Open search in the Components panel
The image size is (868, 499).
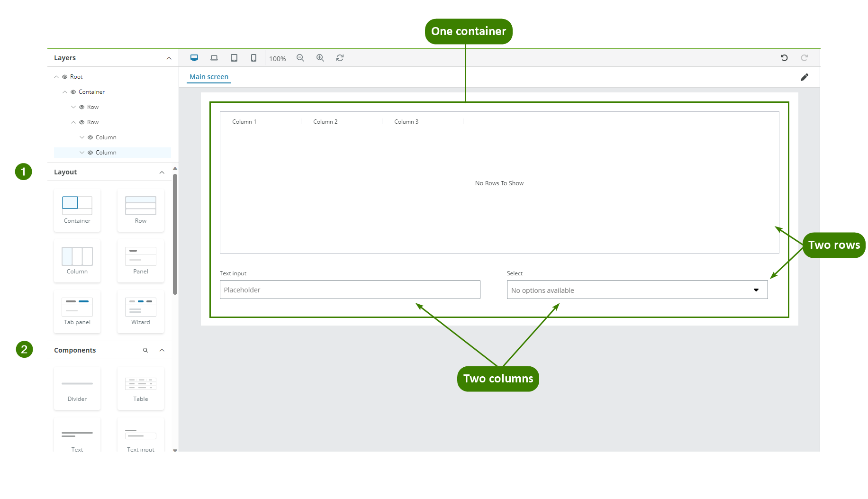(145, 350)
